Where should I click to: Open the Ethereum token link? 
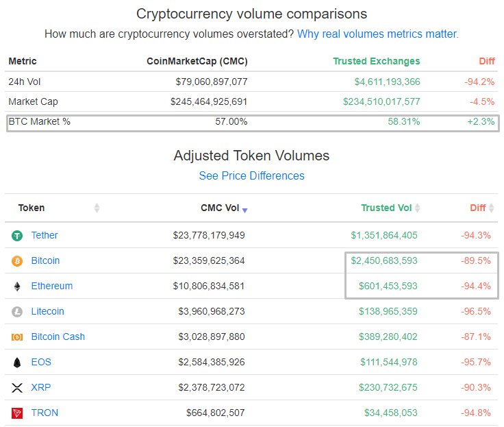[x=52, y=286]
